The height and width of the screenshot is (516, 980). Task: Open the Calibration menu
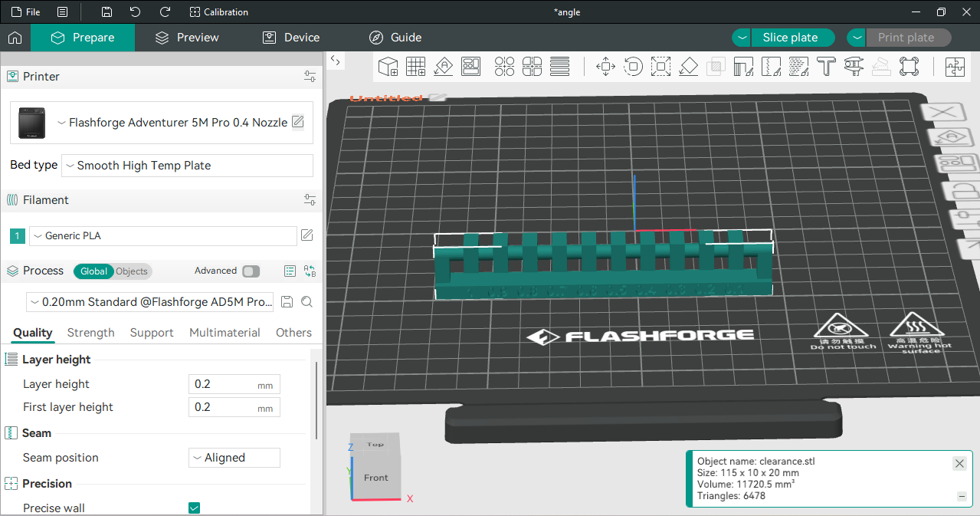click(219, 12)
